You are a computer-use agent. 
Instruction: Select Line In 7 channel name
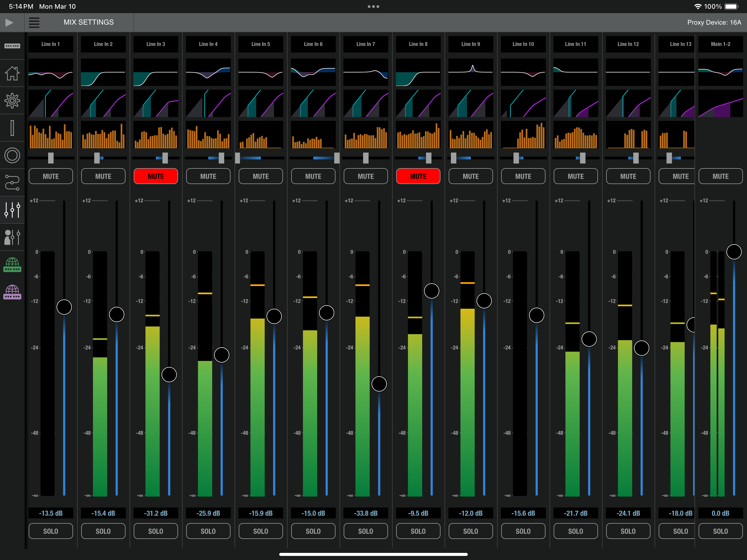tap(366, 44)
